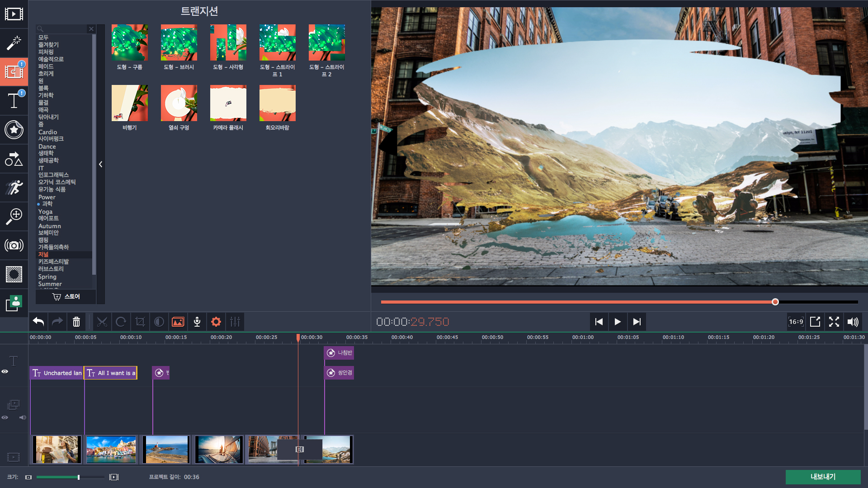This screenshot has width=868, height=488.
Task: Click the Record Audio microphone icon
Action: click(x=197, y=322)
